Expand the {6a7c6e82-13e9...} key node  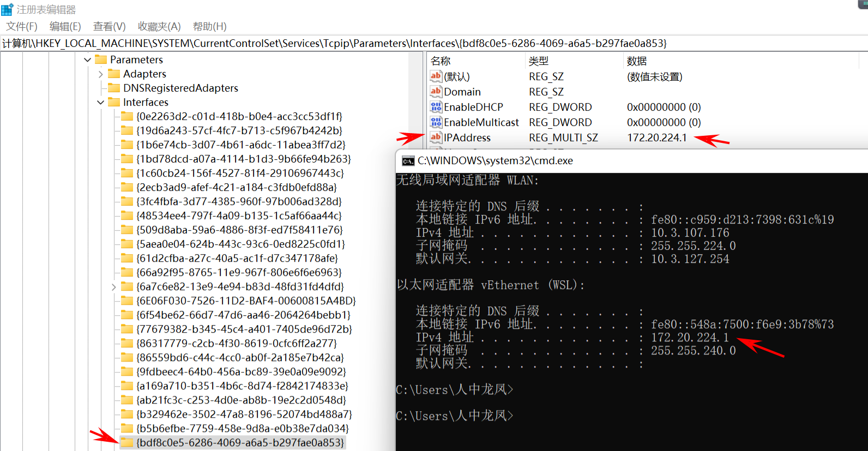(113, 286)
